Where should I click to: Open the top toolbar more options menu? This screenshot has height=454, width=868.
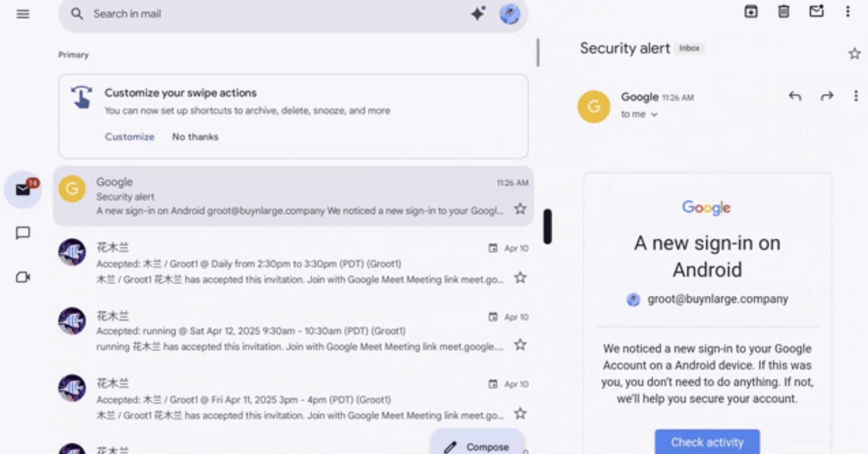(848, 12)
